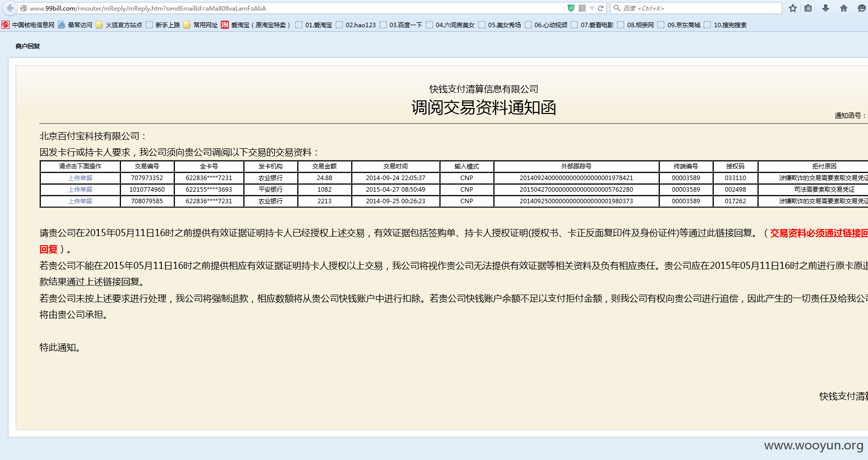Image resolution: width=868 pixels, height=460 pixels.
Task: Click the chat bubble icon in toolbar
Action: point(861,8)
